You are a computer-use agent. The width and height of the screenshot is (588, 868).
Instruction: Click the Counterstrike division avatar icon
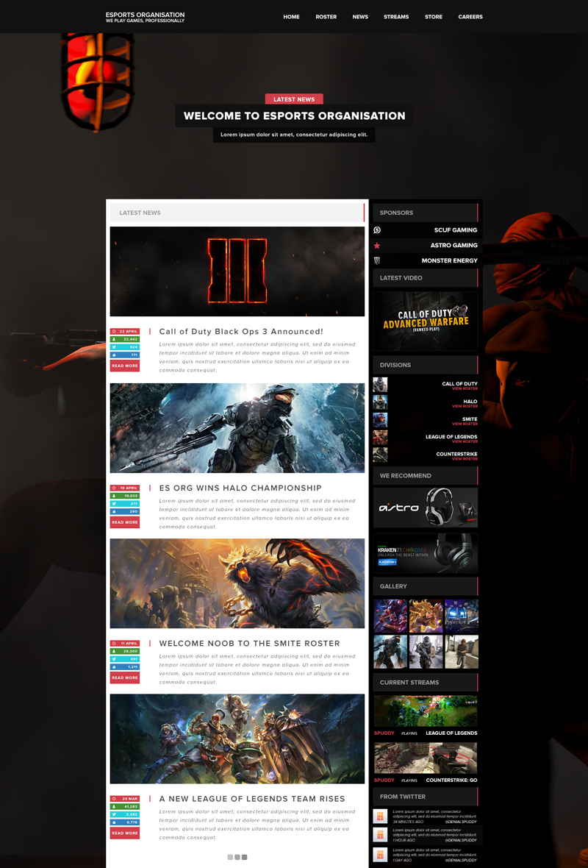click(380, 455)
